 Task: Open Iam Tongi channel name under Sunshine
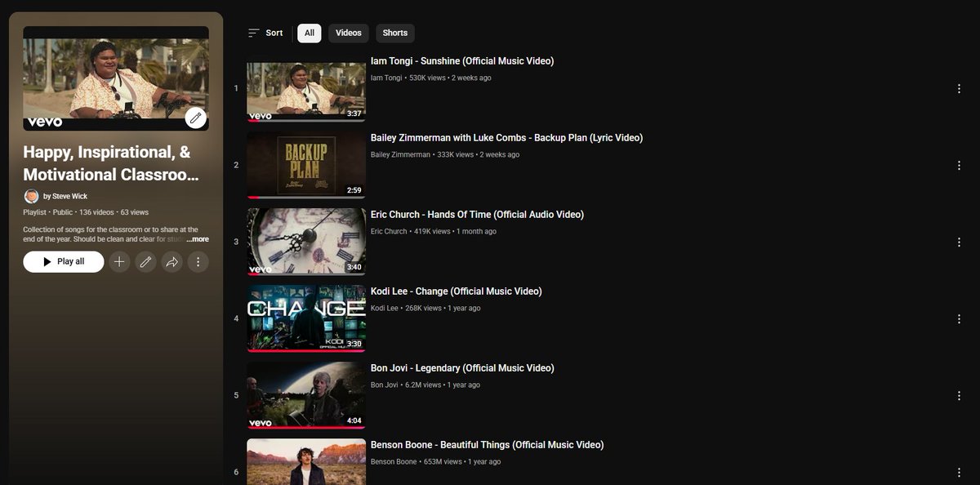[x=386, y=78]
